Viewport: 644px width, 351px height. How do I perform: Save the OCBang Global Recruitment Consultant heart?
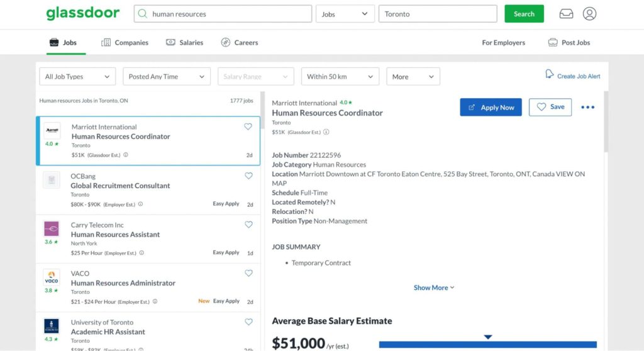point(248,175)
